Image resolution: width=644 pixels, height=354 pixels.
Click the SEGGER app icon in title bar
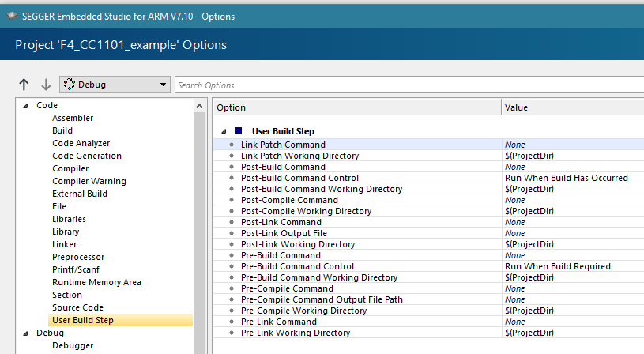tap(12, 16)
